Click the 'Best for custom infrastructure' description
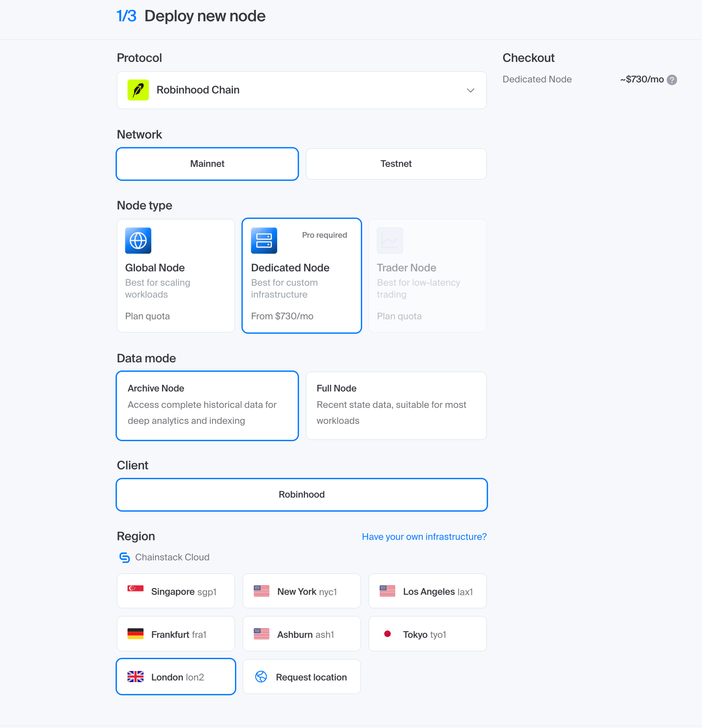The height and width of the screenshot is (728, 702). click(x=285, y=289)
